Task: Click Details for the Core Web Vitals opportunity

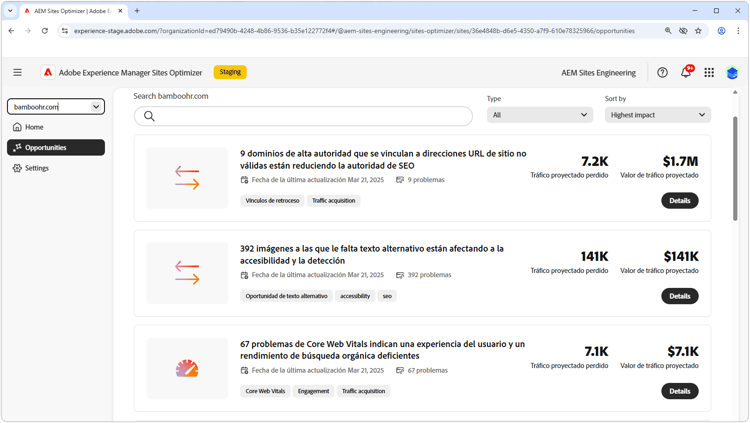Action: pos(680,391)
